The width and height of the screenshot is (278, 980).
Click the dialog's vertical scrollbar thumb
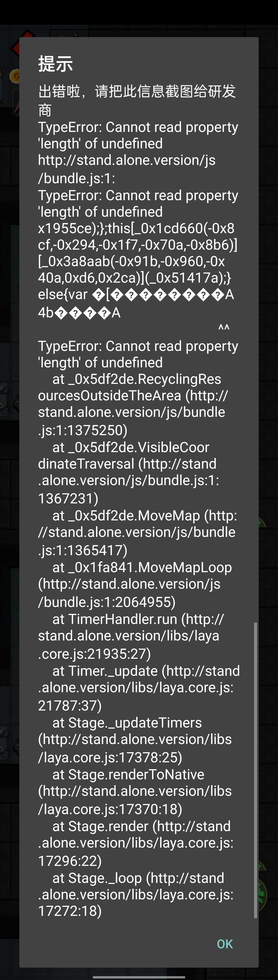click(x=256, y=770)
